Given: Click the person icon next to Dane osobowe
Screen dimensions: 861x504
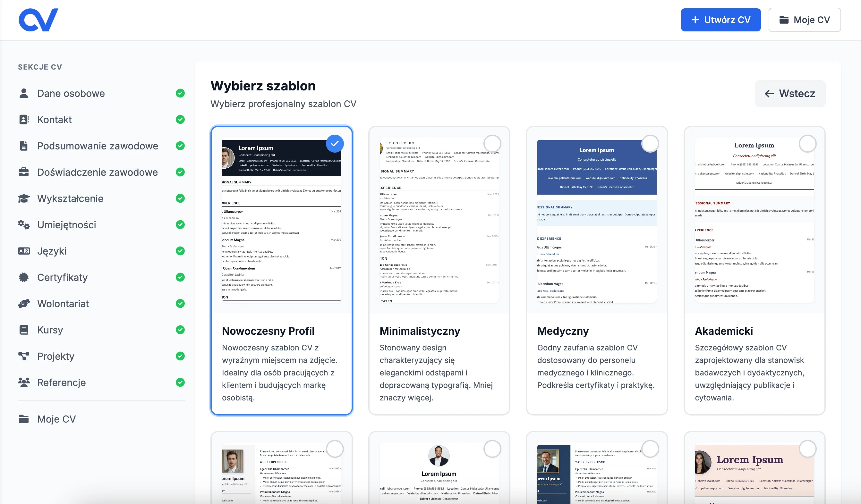Looking at the screenshot, I should (23, 93).
